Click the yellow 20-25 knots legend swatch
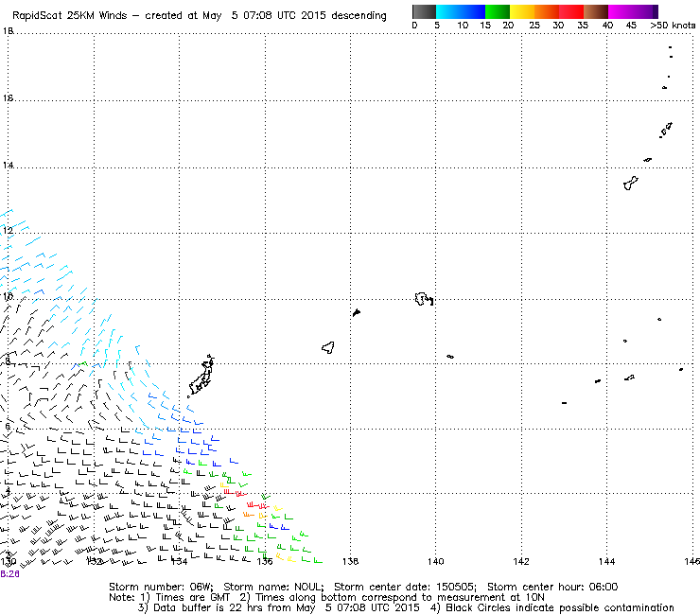 [x=522, y=11]
